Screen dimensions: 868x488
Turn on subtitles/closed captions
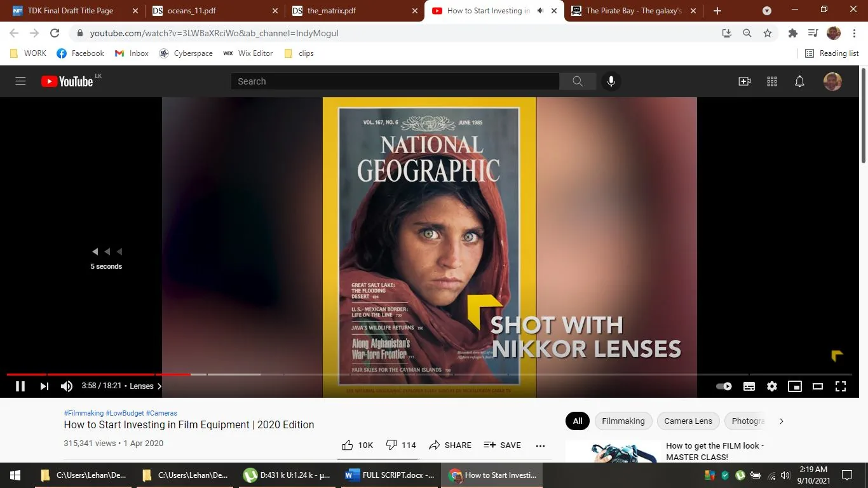[x=749, y=386]
